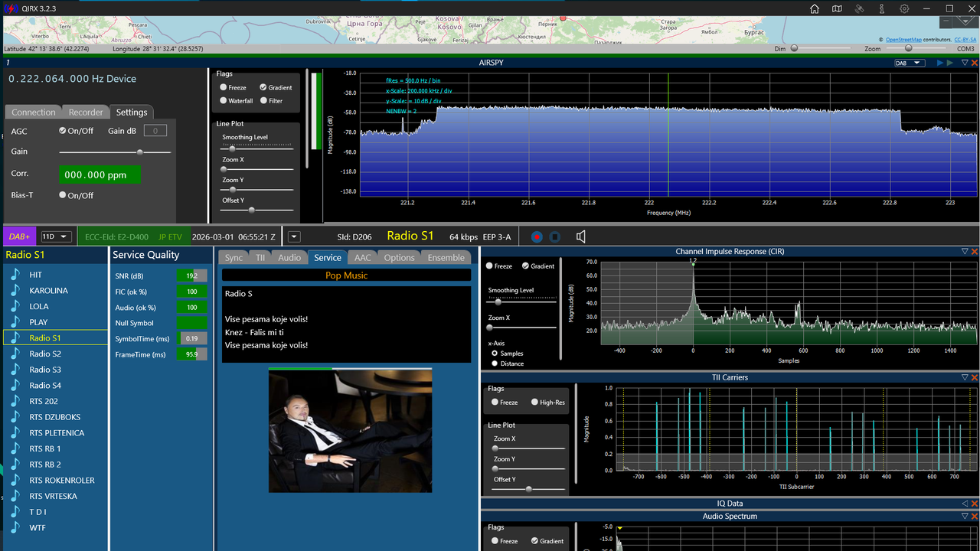Open the 11D channel dropdown
This screenshot has width=980, height=551.
click(56, 236)
